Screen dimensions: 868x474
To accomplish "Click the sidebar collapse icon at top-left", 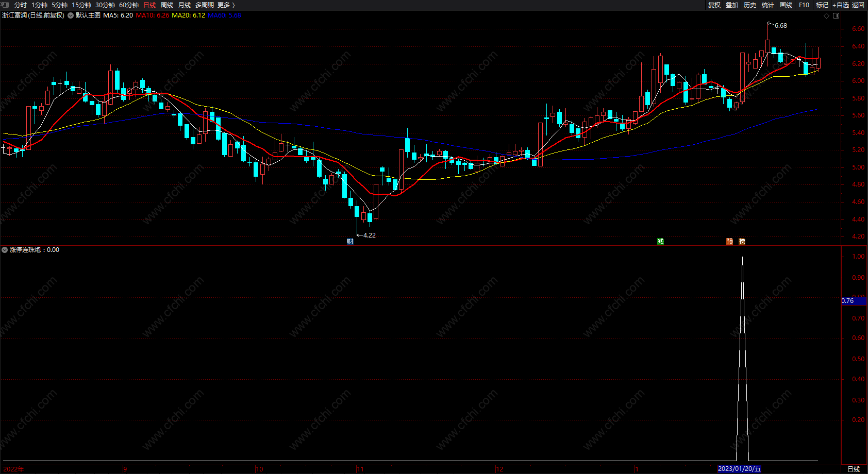I will pos(5,5).
